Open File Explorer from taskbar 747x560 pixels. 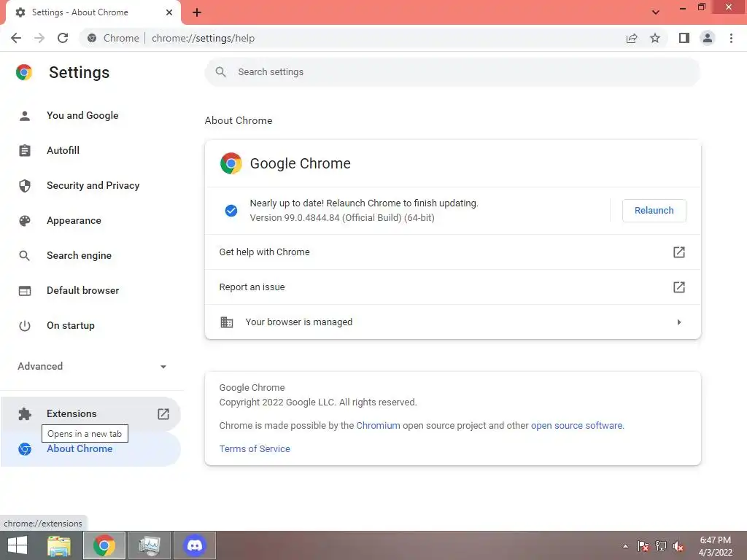point(59,545)
